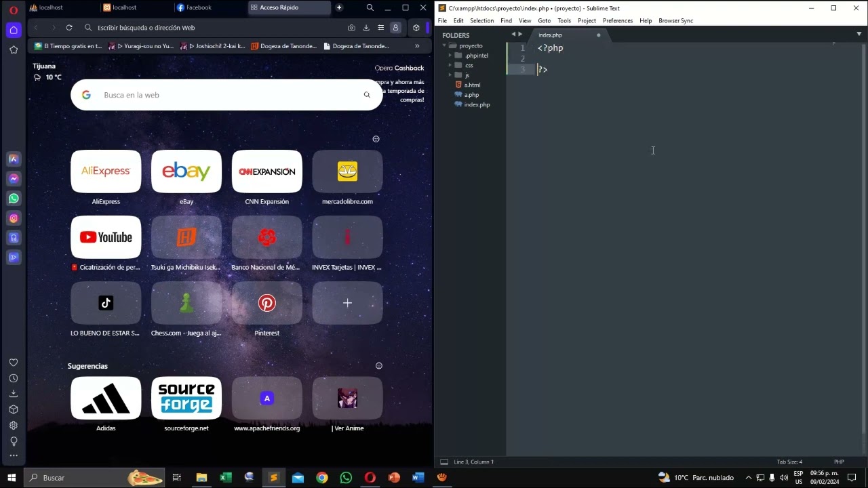Viewport: 868px width, 488px height.
Task: Collapse the proyecto folder
Action: pos(445,46)
